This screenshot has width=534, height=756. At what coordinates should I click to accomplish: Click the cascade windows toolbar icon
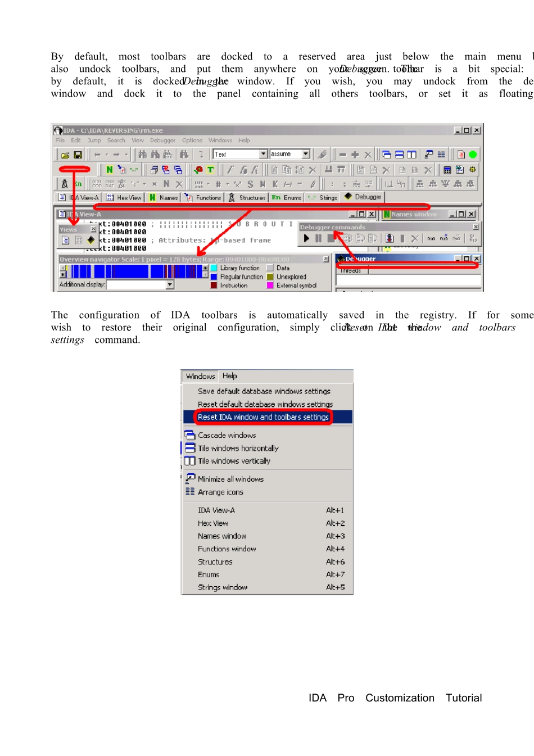point(387,155)
